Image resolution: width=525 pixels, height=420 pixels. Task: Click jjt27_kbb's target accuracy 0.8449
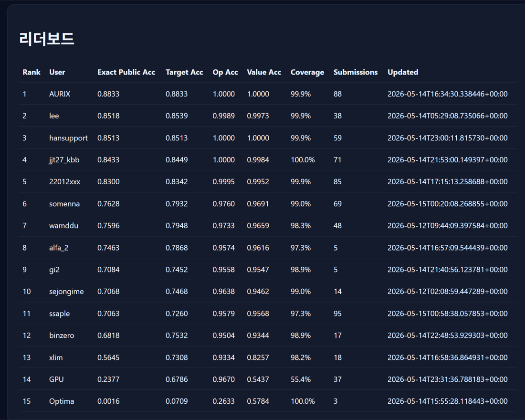pyautogui.click(x=177, y=160)
